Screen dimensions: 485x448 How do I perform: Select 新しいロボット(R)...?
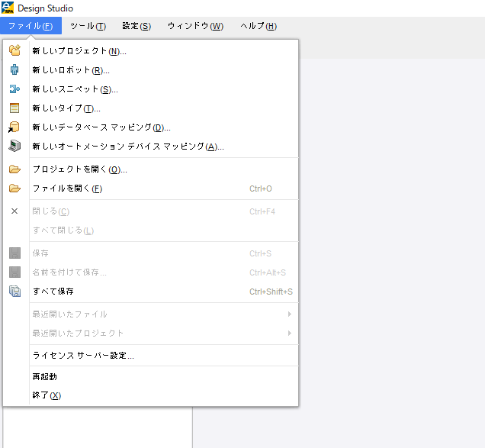point(151,70)
